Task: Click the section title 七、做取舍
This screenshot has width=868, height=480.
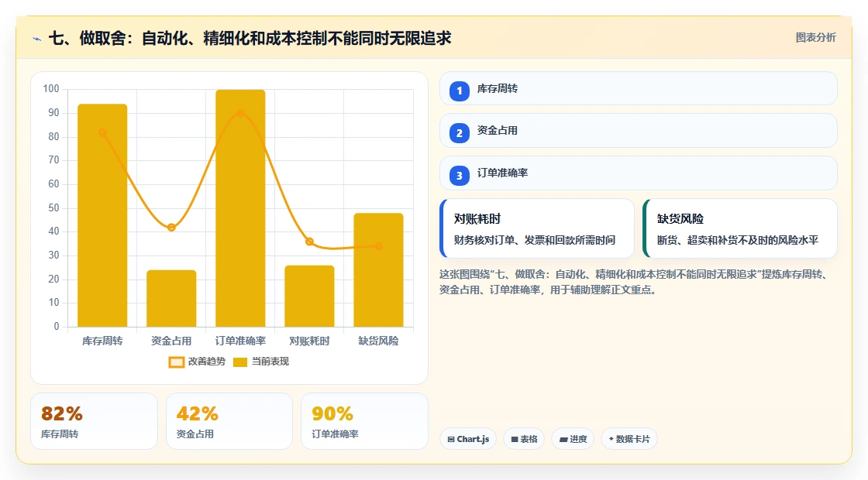Action: [x=250, y=38]
